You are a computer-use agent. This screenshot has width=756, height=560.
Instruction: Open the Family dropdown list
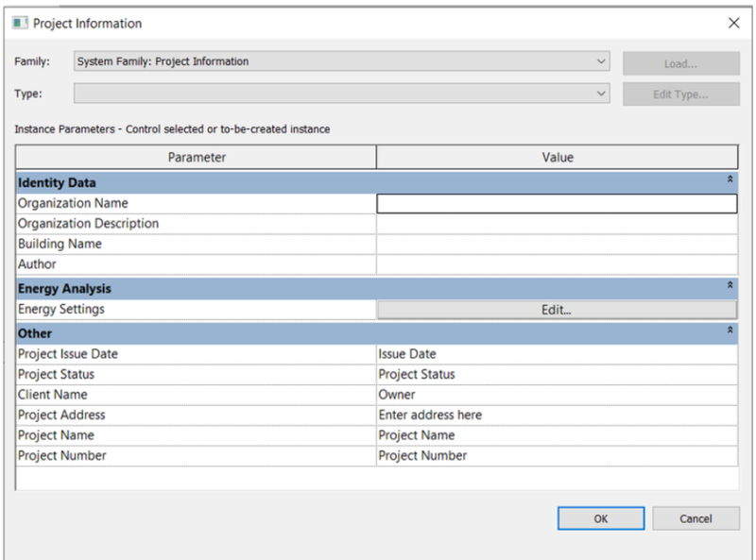342,61
